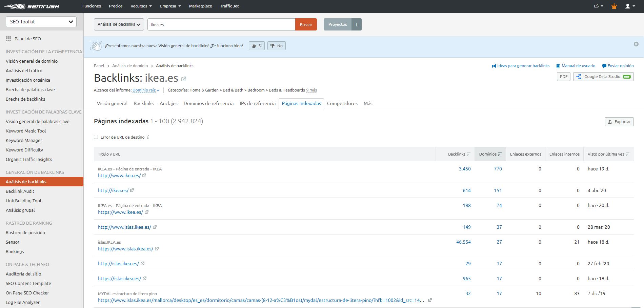Open the Más tab dropdown
Image resolution: width=644 pixels, height=308 pixels.
coord(368,103)
